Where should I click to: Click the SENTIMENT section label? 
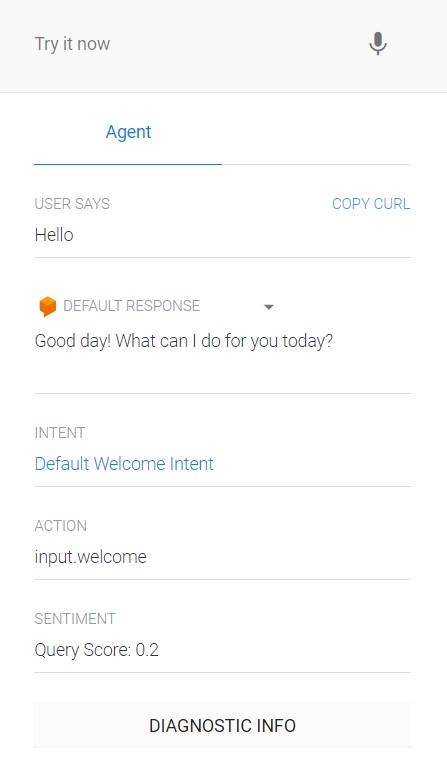pos(75,619)
